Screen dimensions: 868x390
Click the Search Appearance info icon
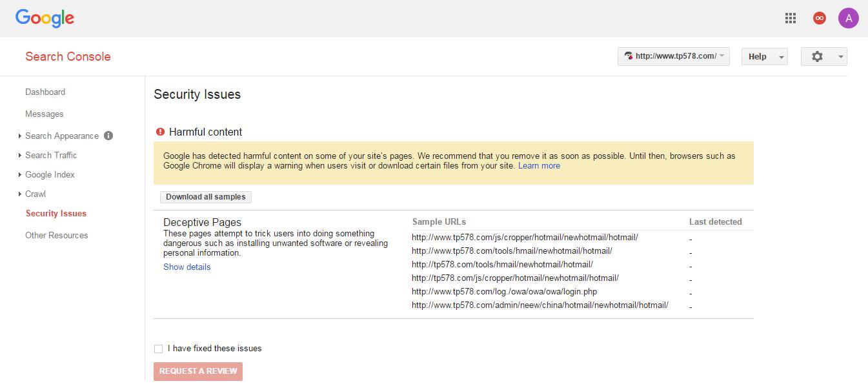click(108, 136)
